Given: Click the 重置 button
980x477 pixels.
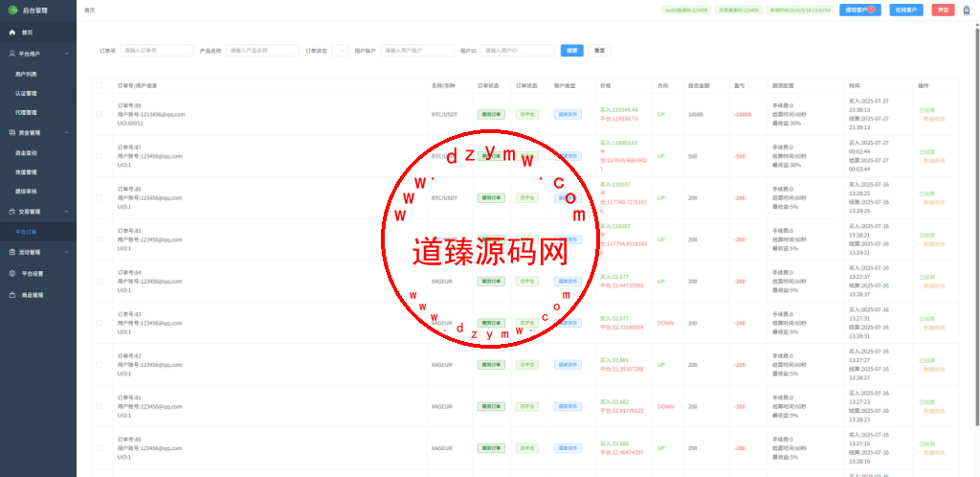Looking at the screenshot, I should click(x=599, y=51).
